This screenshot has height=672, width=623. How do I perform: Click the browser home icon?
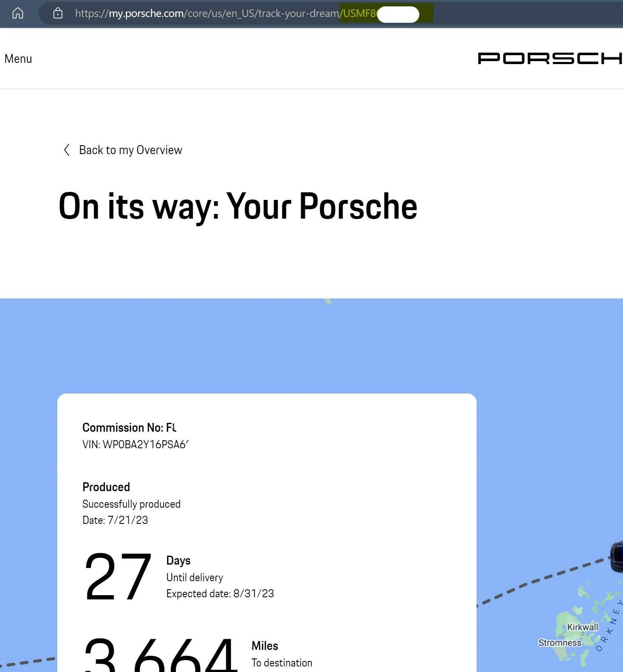[18, 13]
